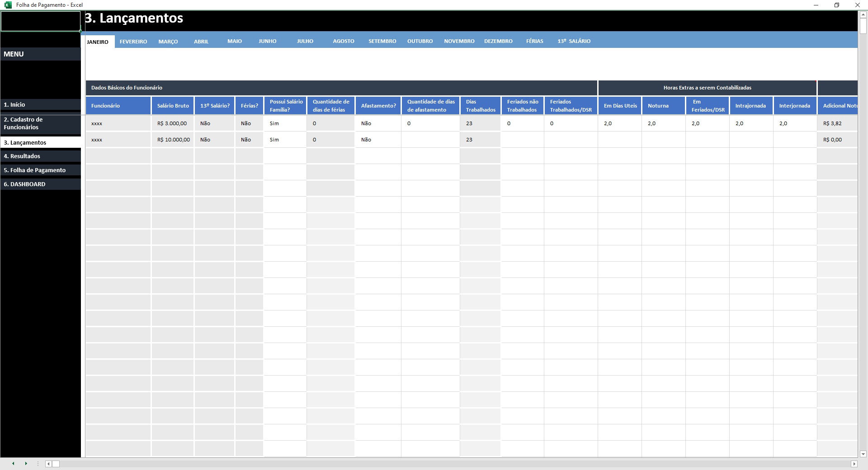Switch to the JUNHO tab
Screen dimensions: 868x470
(268, 41)
